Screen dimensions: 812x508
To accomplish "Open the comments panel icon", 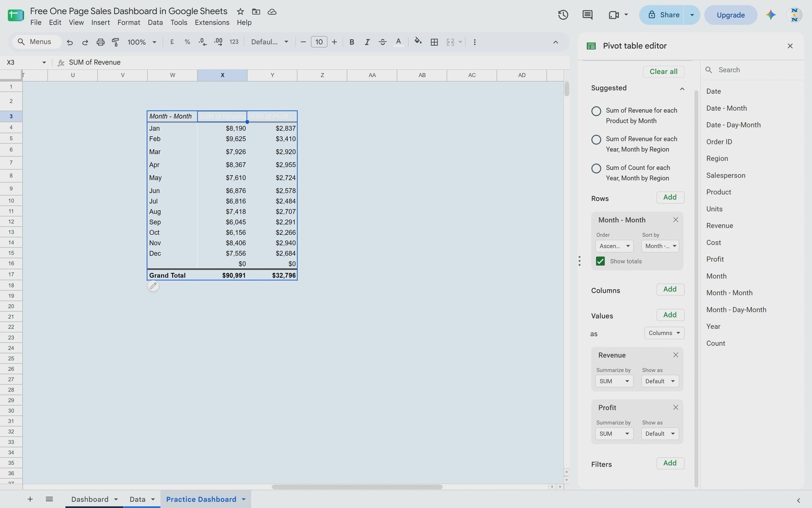I will (587, 15).
